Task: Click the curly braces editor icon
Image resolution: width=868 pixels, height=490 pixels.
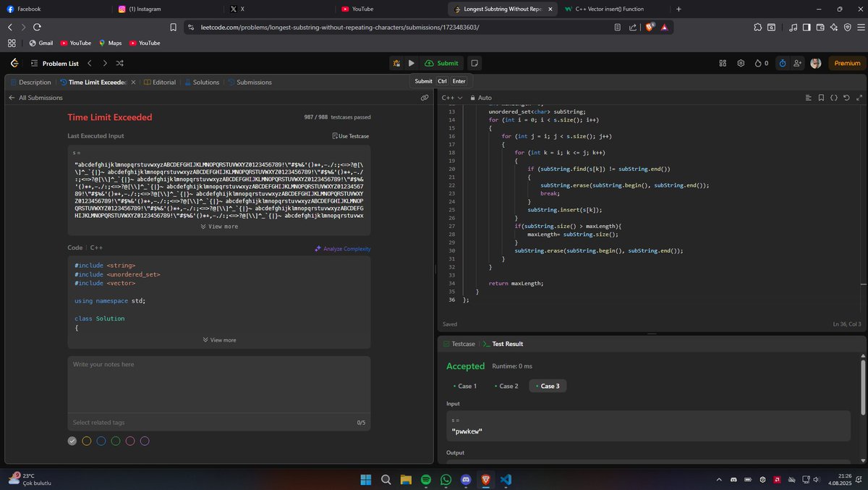Action: [x=834, y=98]
